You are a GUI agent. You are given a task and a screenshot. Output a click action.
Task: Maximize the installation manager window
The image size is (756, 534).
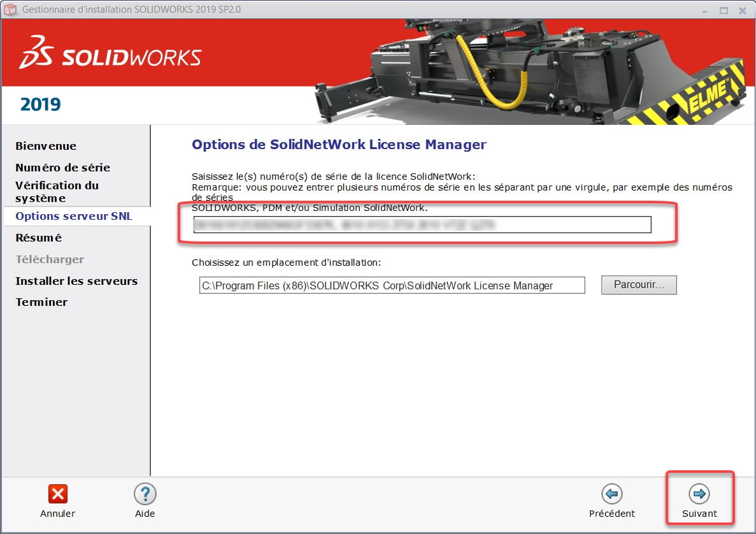pos(724,10)
